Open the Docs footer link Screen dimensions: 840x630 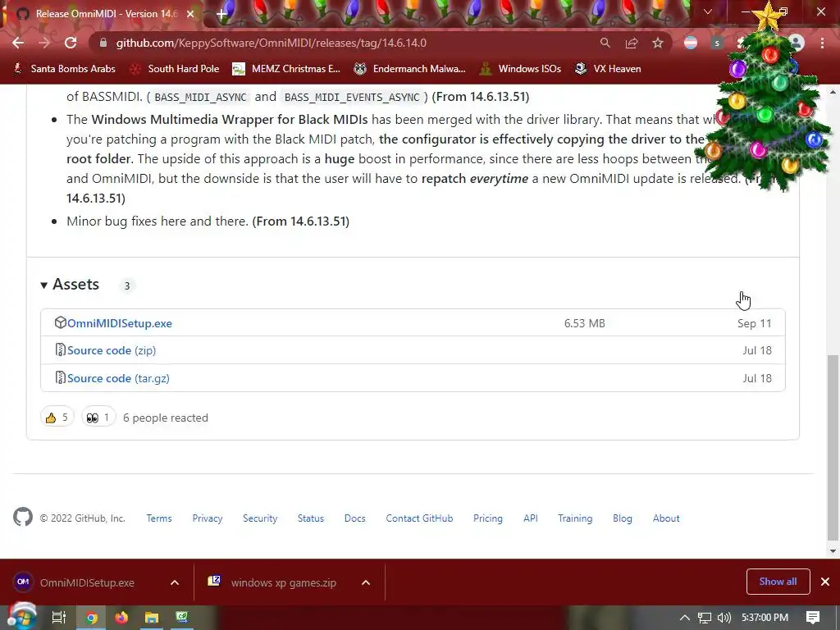354,518
